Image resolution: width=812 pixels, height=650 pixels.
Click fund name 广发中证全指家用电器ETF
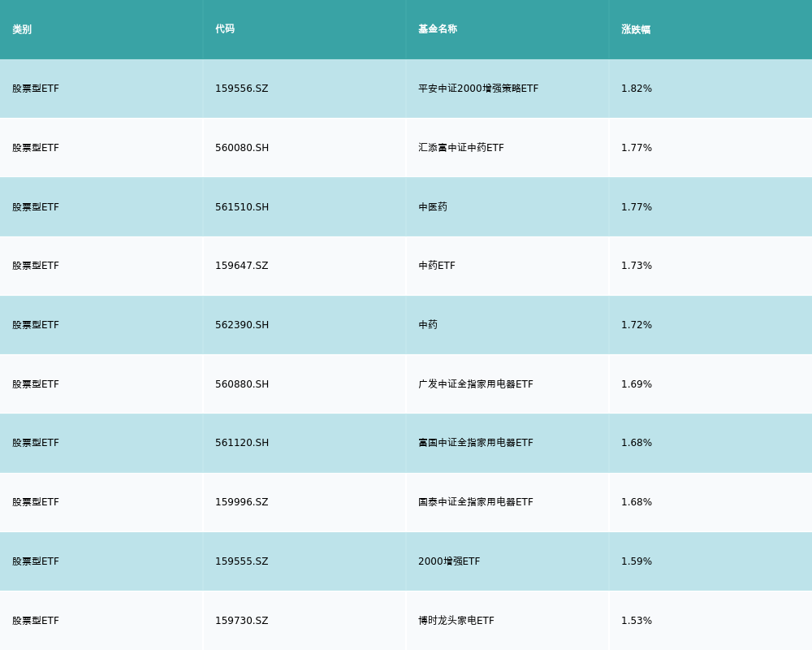pos(475,384)
